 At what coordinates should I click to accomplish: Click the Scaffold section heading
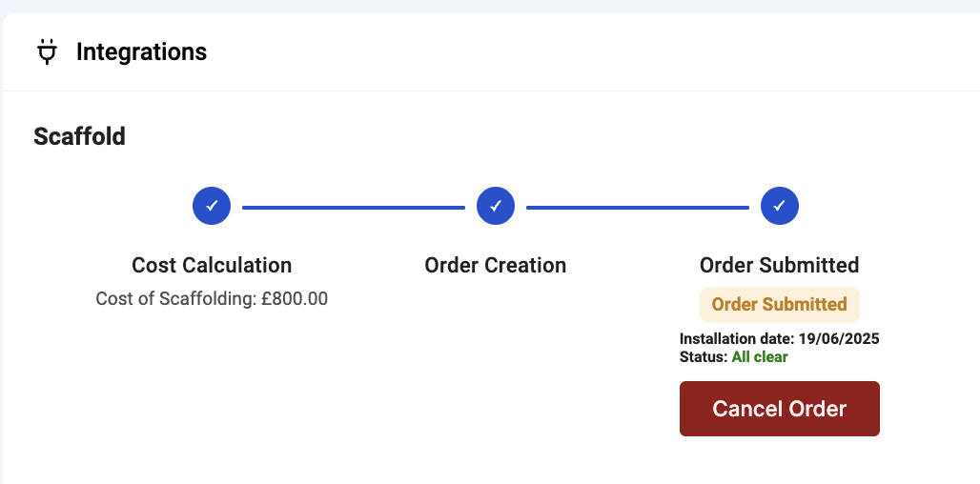coord(79,136)
